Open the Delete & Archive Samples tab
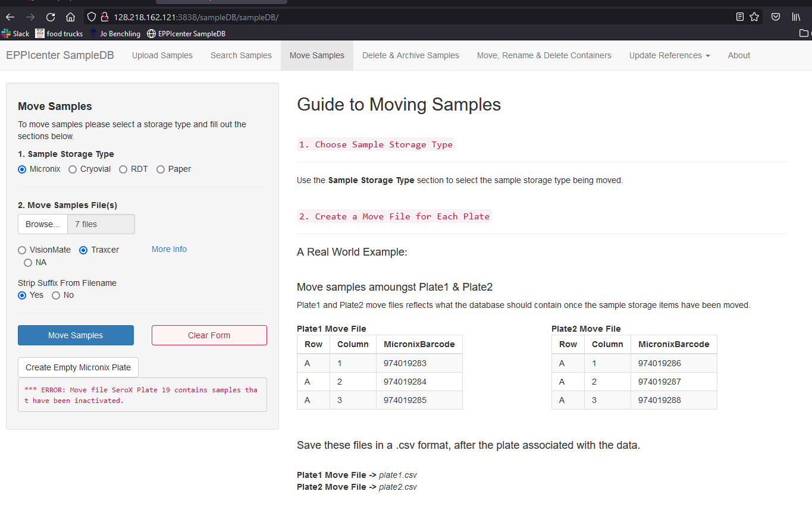 410,55
